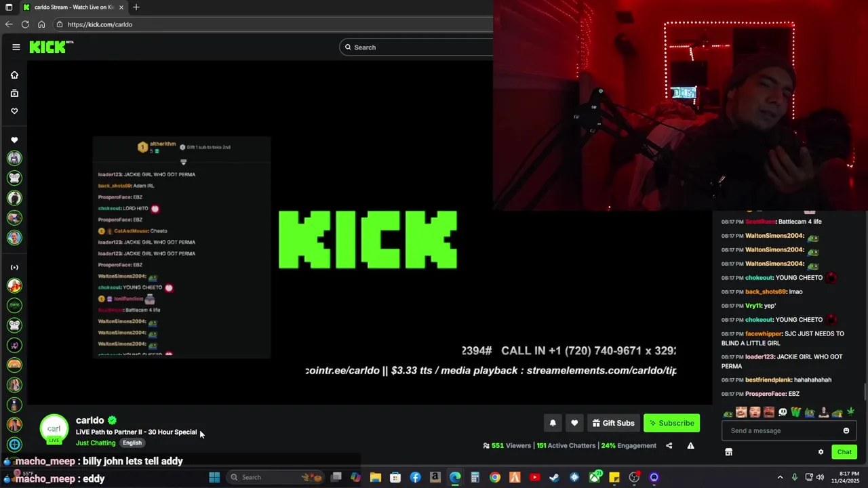Click the carldo avatar with LIVE badge
This screenshot has height=488, width=868.
54,429
